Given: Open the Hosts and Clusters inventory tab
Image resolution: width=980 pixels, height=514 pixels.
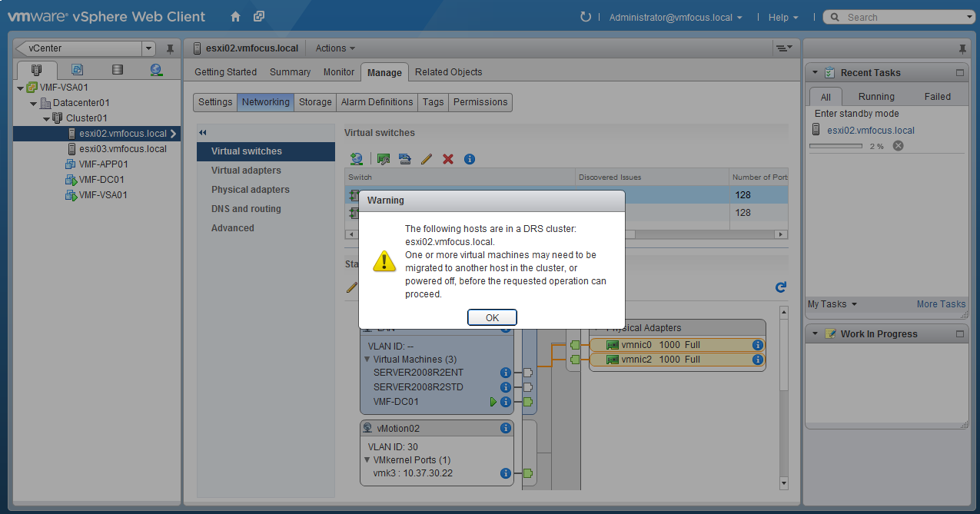Looking at the screenshot, I should click(x=37, y=70).
